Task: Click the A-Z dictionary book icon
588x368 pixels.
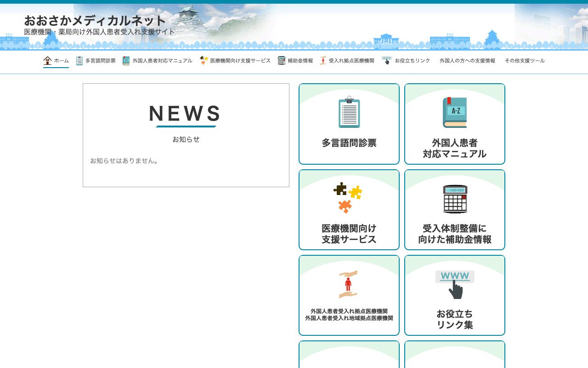Action: 454,112
